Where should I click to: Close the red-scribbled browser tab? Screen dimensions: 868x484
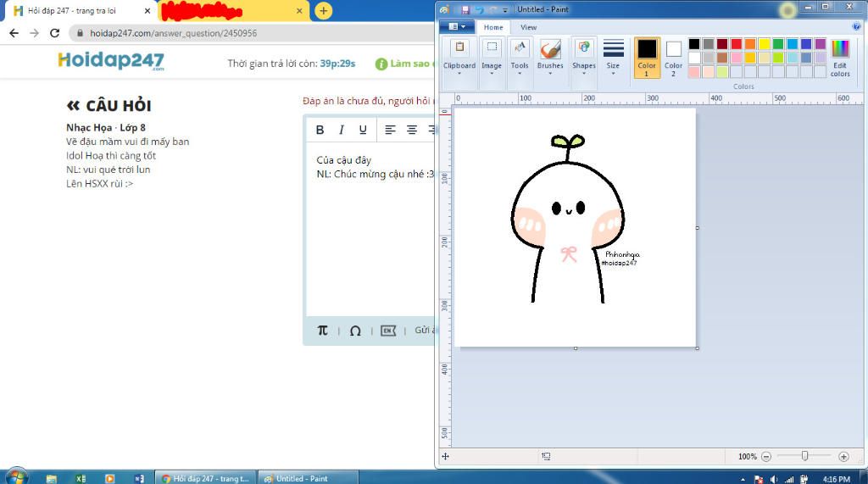tap(299, 10)
